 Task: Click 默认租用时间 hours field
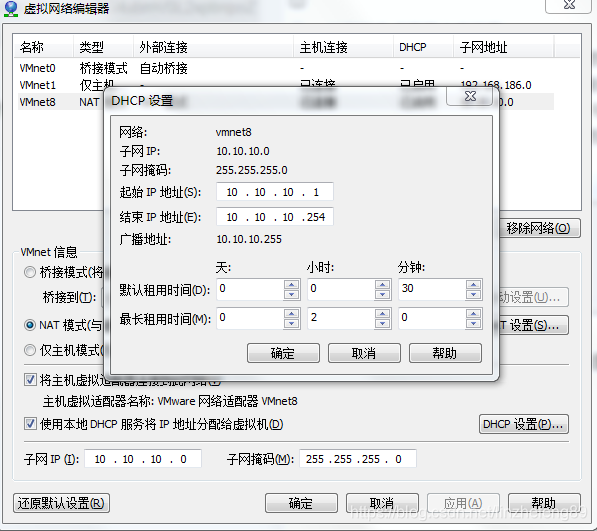tap(341, 289)
